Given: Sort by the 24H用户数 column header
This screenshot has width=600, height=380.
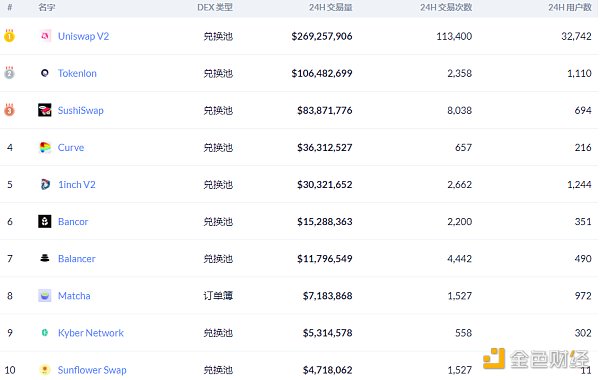Looking at the screenshot, I should tap(570, 7).
